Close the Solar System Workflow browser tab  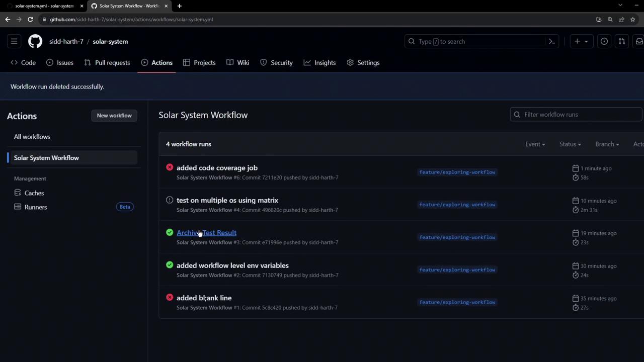pos(166,6)
